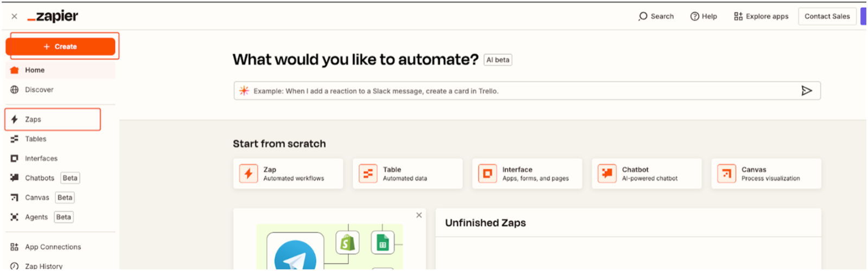This screenshot has height=271, width=868.
Task: Click the Zaps lightning bolt sidebar icon
Action: [x=15, y=119]
